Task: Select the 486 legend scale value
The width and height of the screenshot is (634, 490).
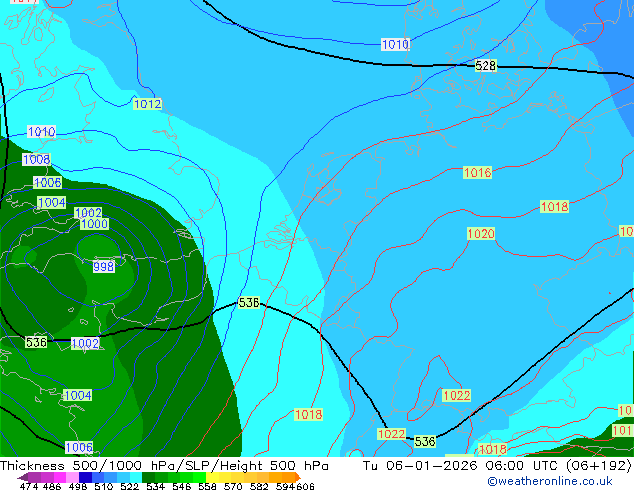Action: click(52, 486)
